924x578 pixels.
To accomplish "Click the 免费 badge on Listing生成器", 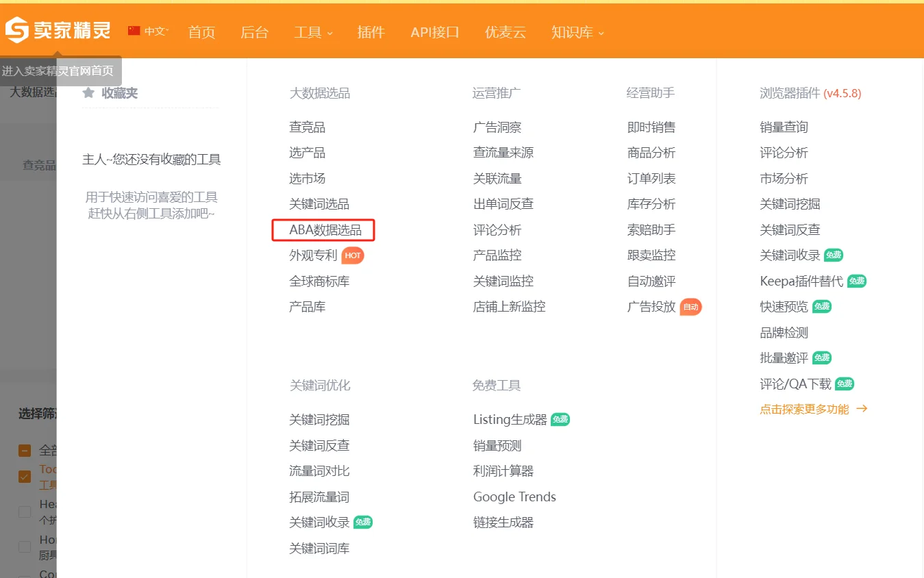I will click(x=562, y=418).
